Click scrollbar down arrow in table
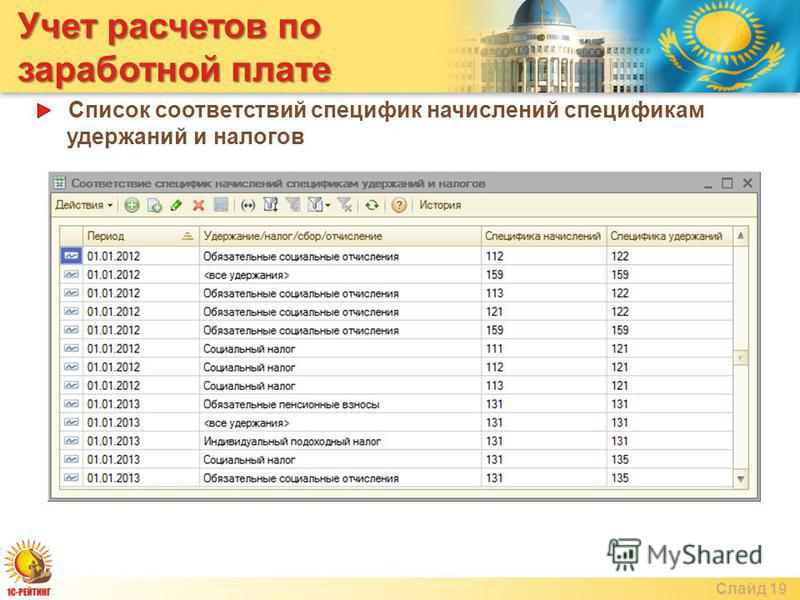 click(x=741, y=479)
